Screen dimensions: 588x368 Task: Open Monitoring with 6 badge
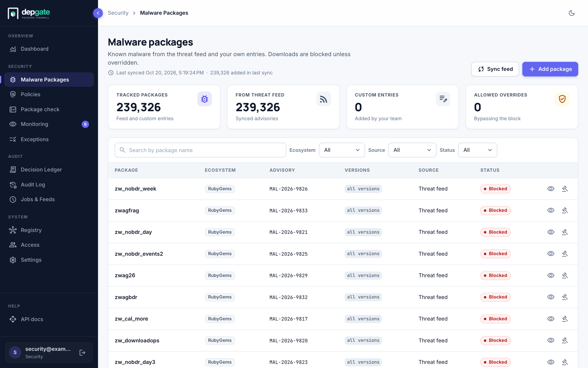pos(49,124)
